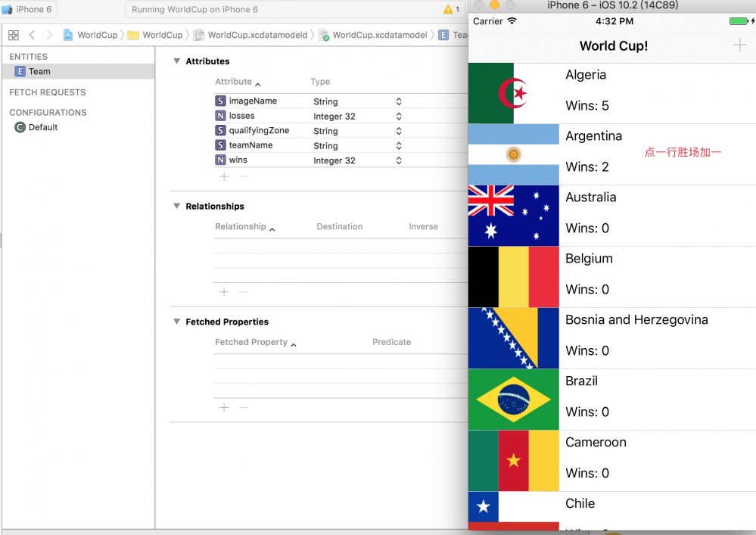The image size is (756, 535).
Task: Click the warning triangle in activity bar
Action: (448, 9)
